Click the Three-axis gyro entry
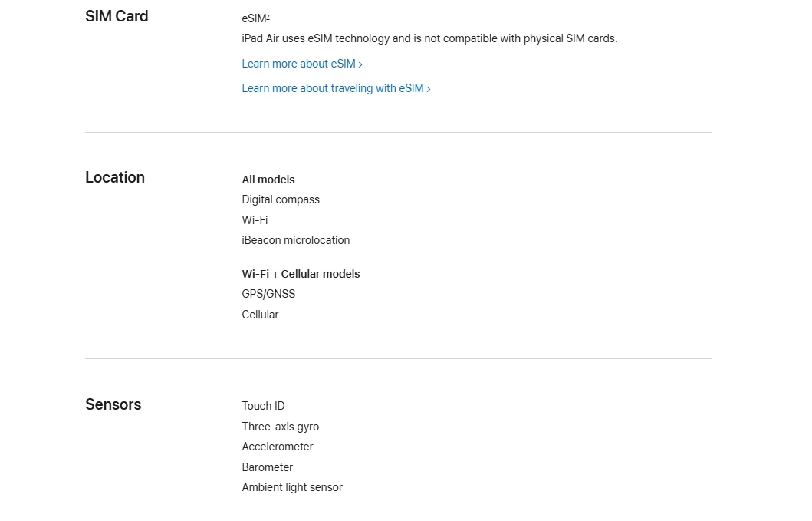 click(x=280, y=427)
